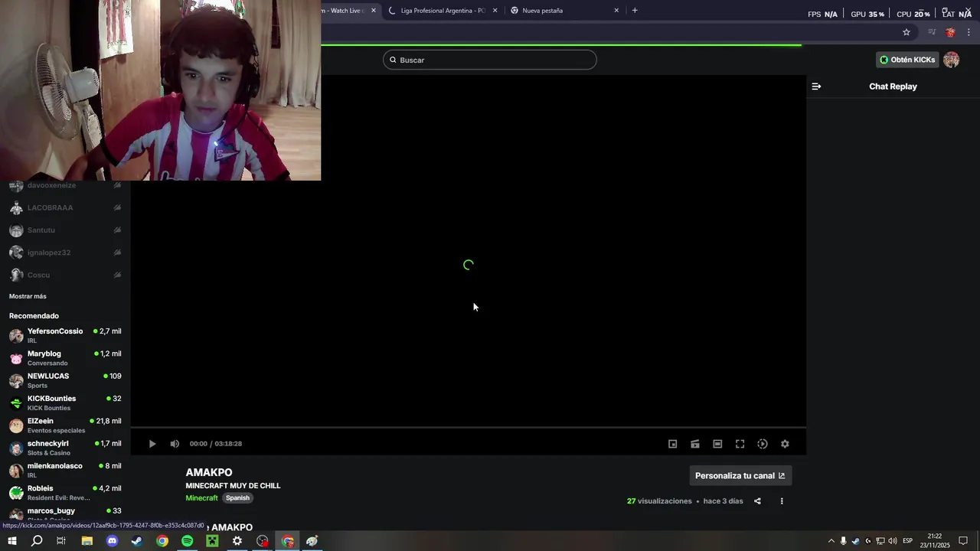This screenshot has width=980, height=551.
Task: Open Spotify from the taskbar
Action: [x=188, y=541]
